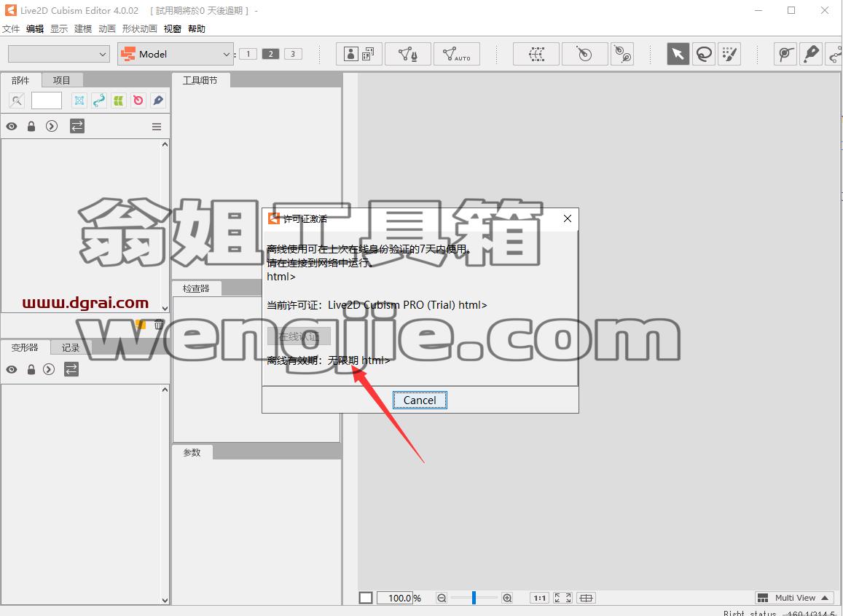Click the zoom in magnifier icon
843x616 pixels.
[507, 598]
